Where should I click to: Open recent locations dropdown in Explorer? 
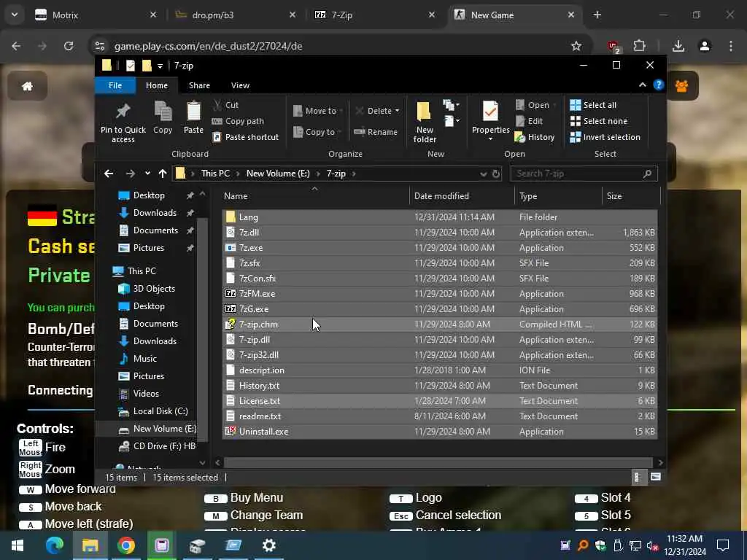coord(147,174)
